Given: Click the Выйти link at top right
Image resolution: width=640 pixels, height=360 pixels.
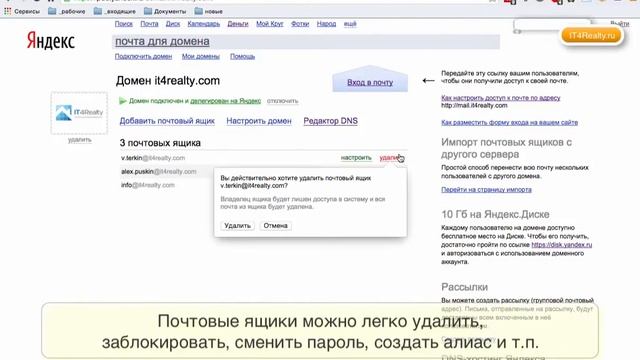Looking at the screenshot, I should pos(620,24).
